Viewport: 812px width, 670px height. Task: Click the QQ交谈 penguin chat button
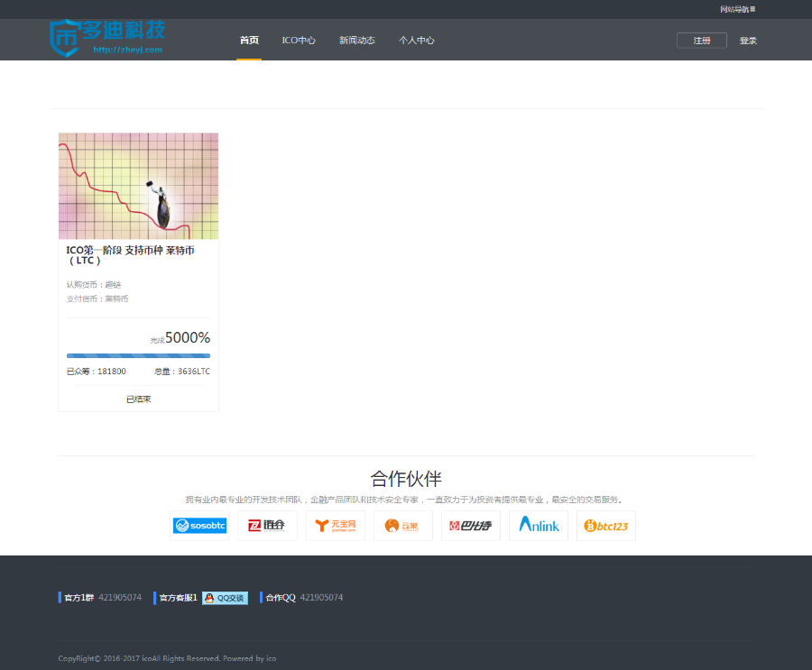(225, 598)
